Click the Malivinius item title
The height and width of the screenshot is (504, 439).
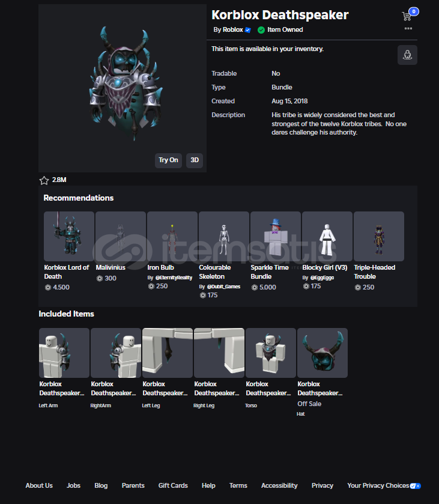click(x=111, y=267)
